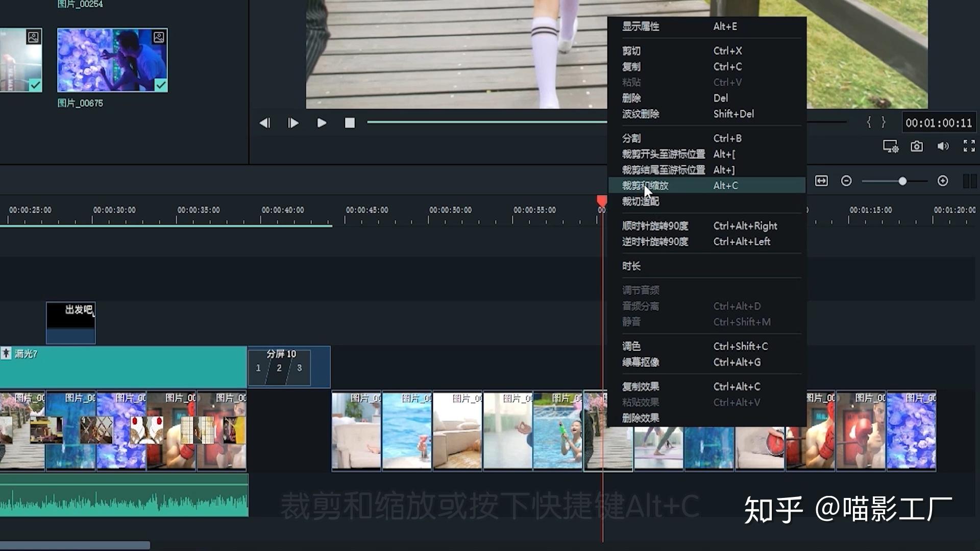This screenshot has width=980, height=551.
Task: Choose 剪切 from the context menu
Action: 706,51
